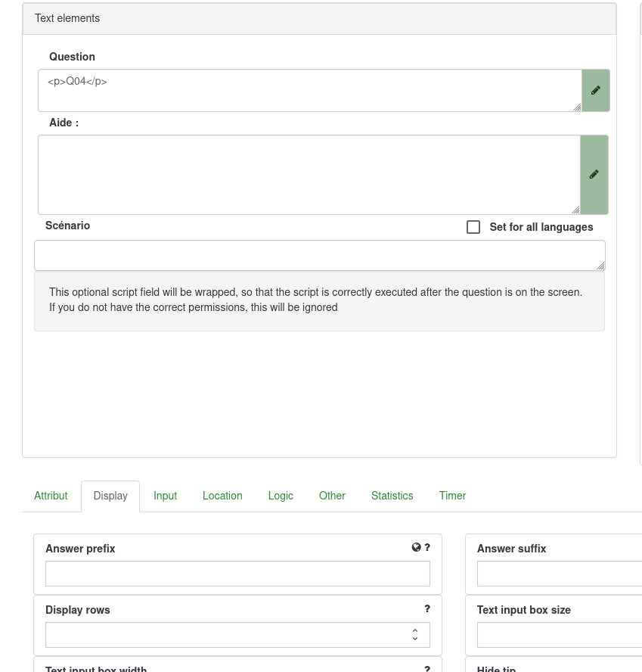Click the Text input box size field
This screenshot has width=642, height=672.
click(559, 635)
